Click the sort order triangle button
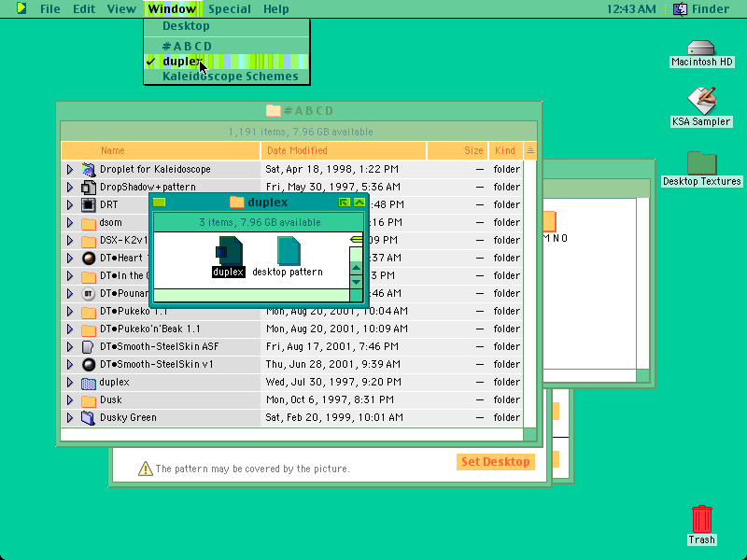 530,150
